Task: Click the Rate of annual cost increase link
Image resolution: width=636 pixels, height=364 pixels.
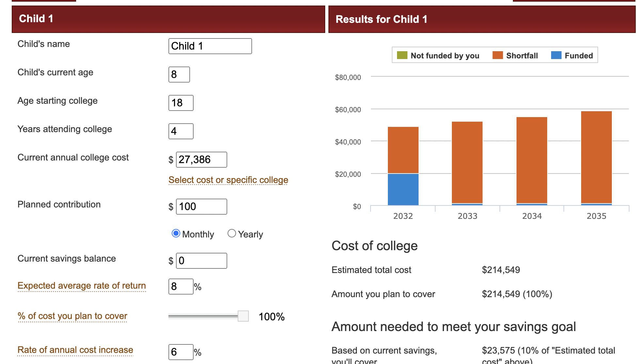Action: (x=75, y=350)
